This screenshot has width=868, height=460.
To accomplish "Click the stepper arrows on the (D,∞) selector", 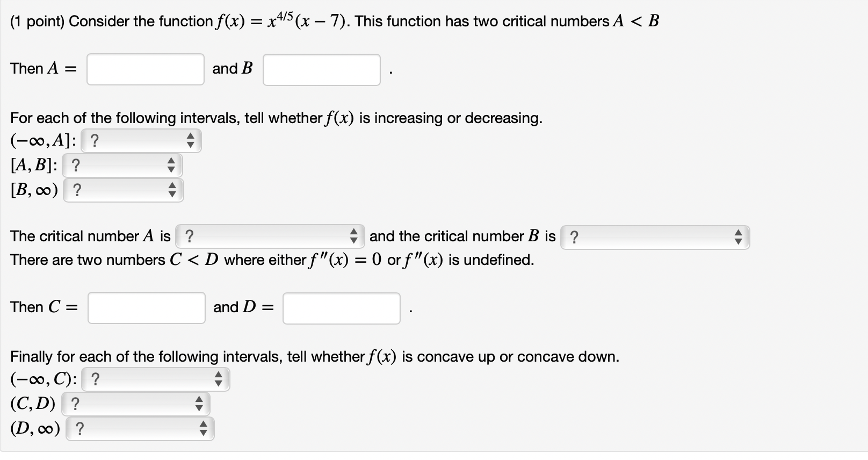I will coord(203,428).
